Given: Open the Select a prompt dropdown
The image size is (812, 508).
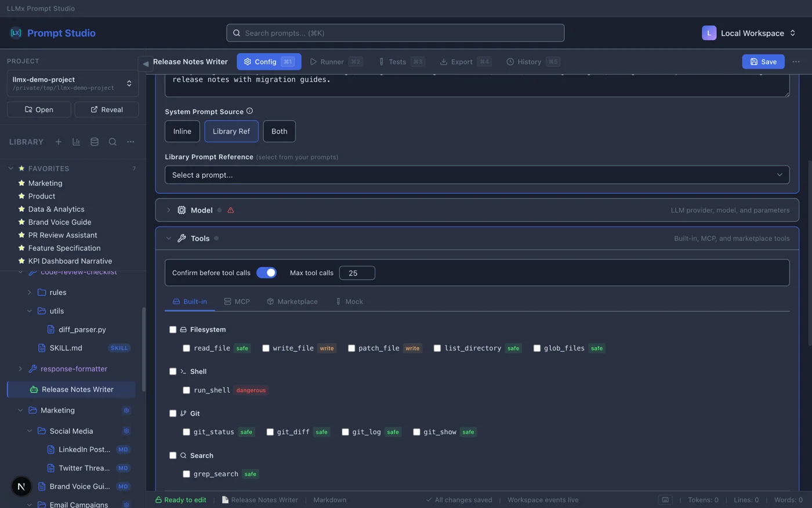Looking at the screenshot, I should [477, 174].
